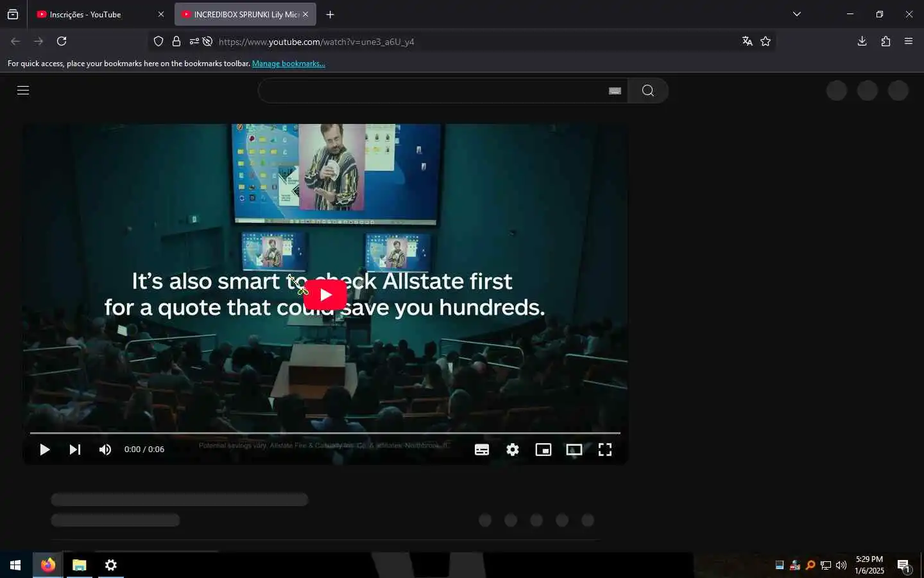Screen dimensions: 924x578
Task: Click the Firefox taskbar icon
Action: pos(48,565)
